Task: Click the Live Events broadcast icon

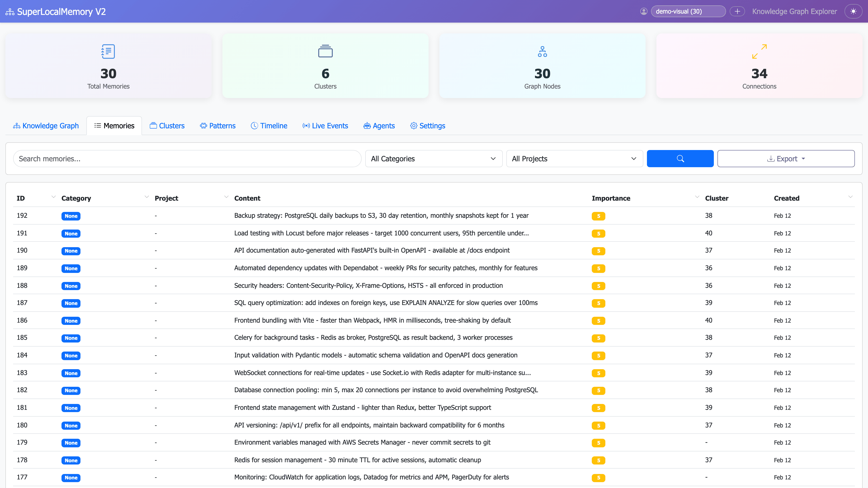Action: tap(306, 126)
